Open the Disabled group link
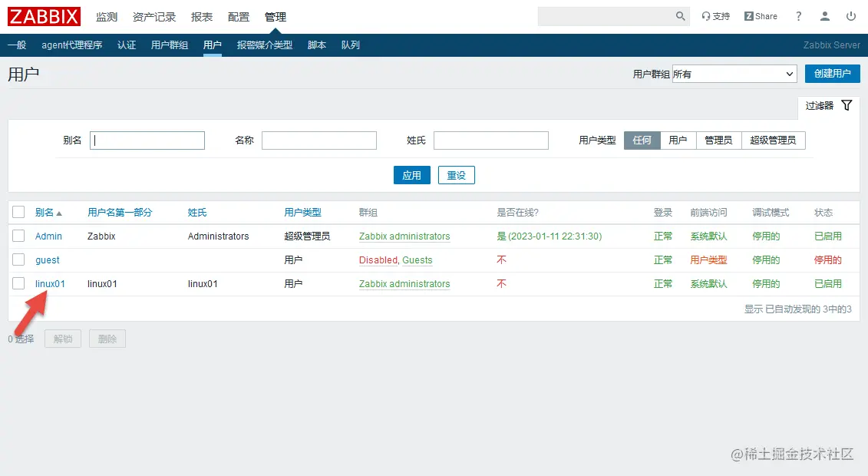This screenshot has width=868, height=476. (378, 260)
